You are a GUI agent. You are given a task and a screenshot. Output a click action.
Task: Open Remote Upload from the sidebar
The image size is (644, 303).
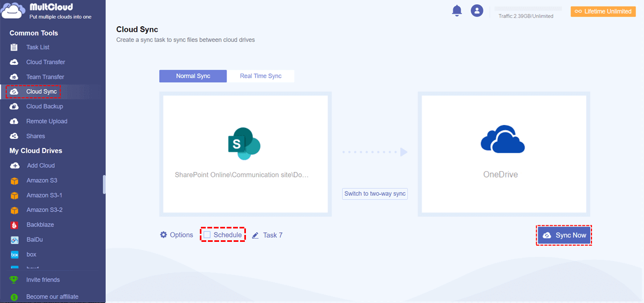(47, 121)
